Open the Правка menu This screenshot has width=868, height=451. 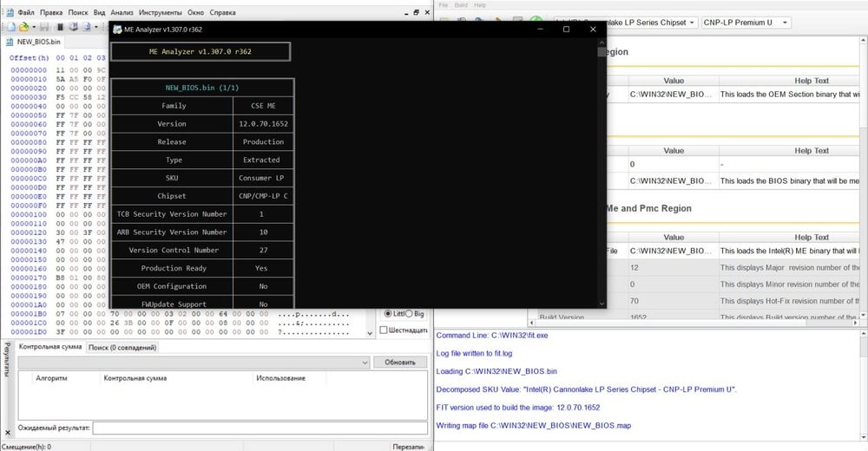pyautogui.click(x=51, y=12)
